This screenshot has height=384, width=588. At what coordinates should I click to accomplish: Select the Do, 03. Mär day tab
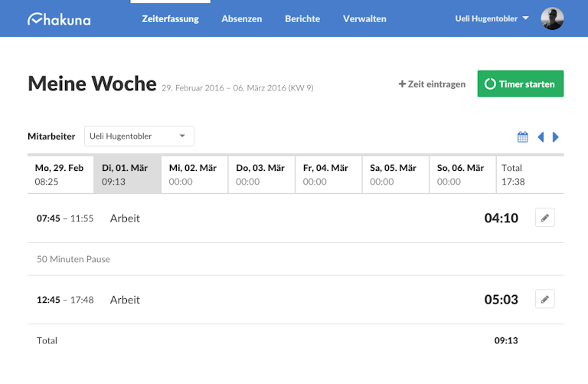pos(262,175)
